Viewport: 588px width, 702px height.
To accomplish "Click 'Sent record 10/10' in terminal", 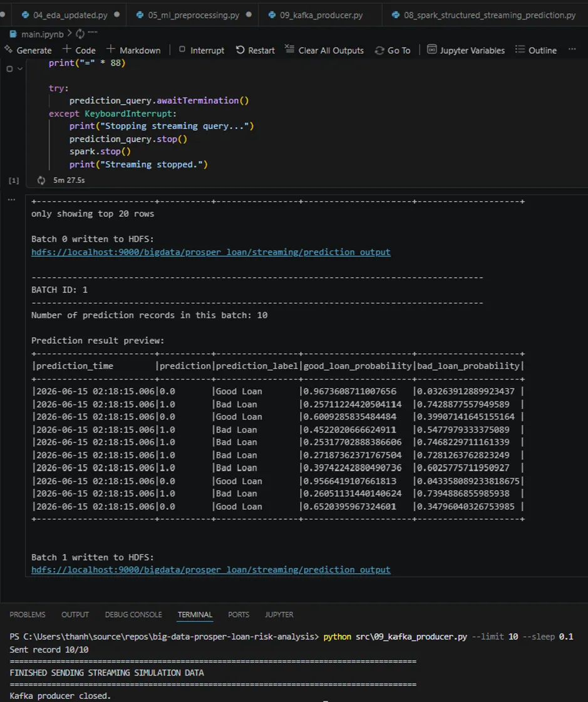I will 49,649.
